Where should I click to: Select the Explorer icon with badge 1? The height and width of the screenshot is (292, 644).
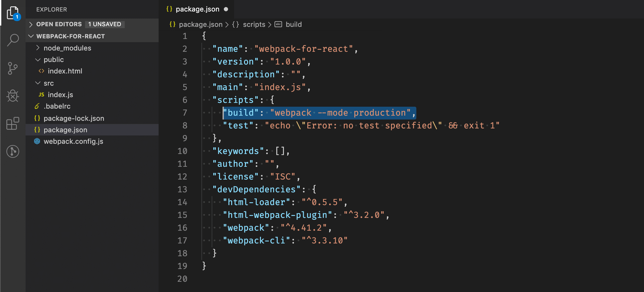point(12,13)
